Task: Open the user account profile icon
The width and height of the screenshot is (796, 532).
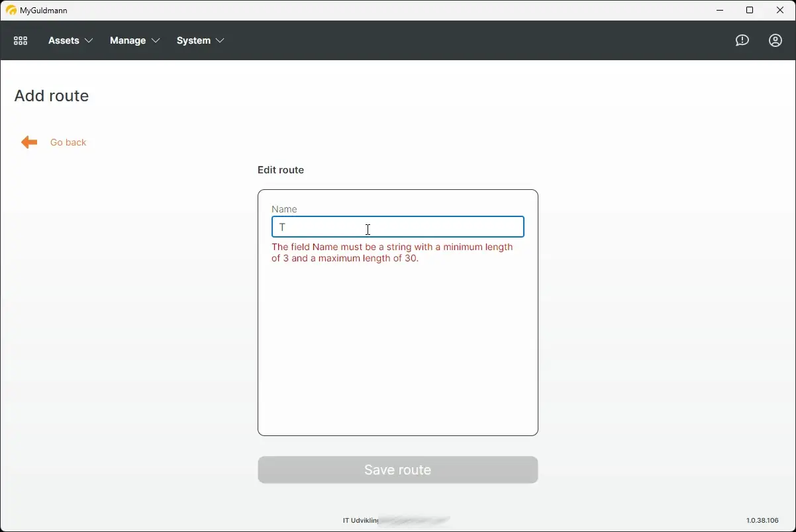Action: pyautogui.click(x=775, y=40)
